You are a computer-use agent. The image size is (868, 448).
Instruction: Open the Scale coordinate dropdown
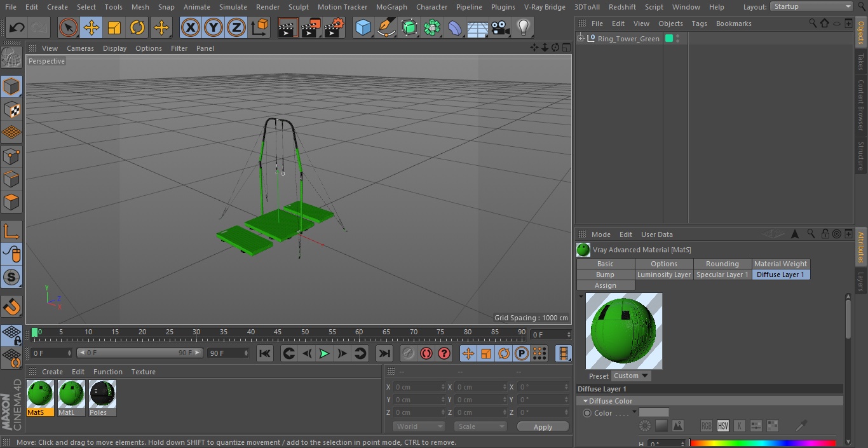click(x=480, y=426)
